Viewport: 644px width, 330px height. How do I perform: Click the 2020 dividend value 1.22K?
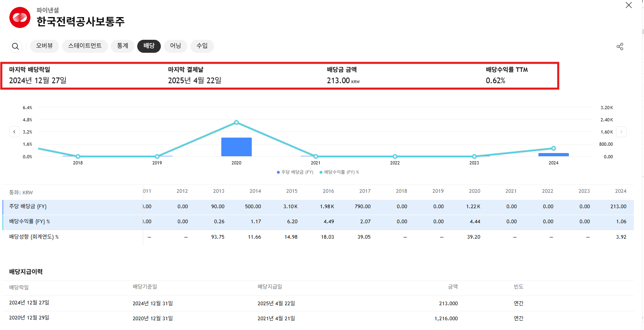click(473, 207)
